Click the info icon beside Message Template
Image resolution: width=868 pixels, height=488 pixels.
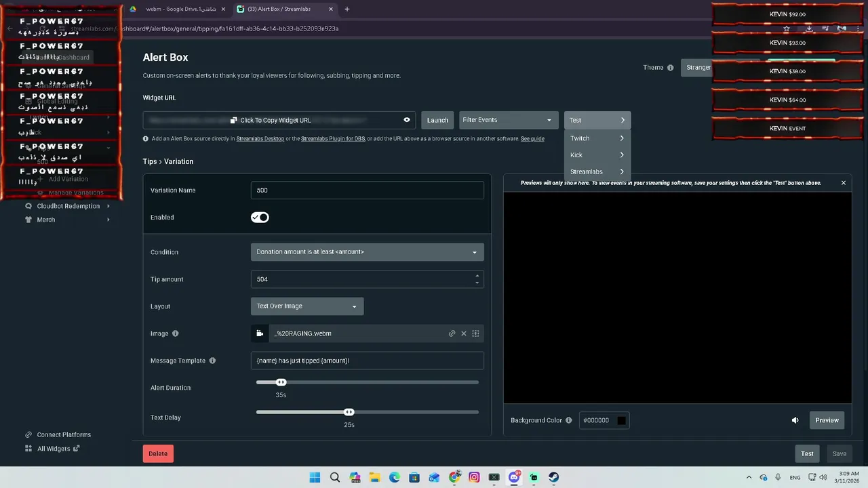[x=212, y=361]
